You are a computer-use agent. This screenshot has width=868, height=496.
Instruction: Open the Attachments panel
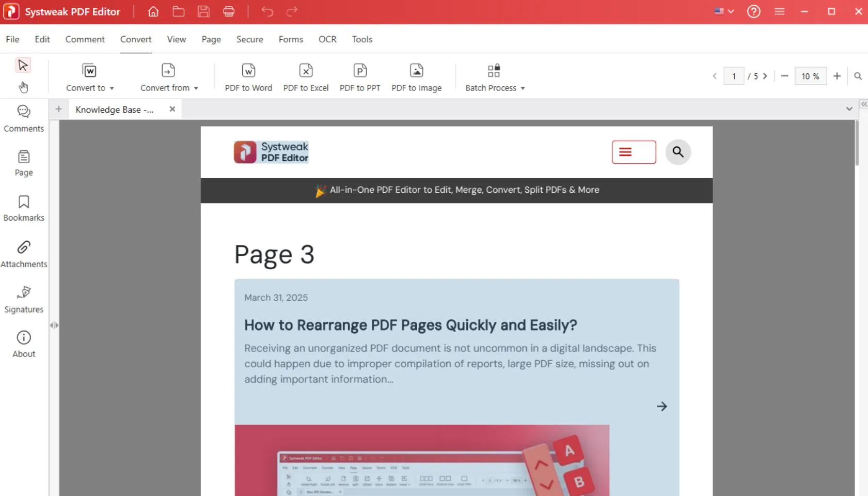click(x=23, y=253)
